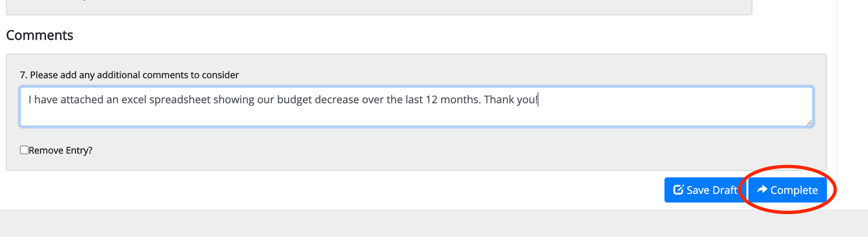Click the "Remove Entry?" label text
The height and width of the screenshot is (237, 868).
[x=61, y=150]
